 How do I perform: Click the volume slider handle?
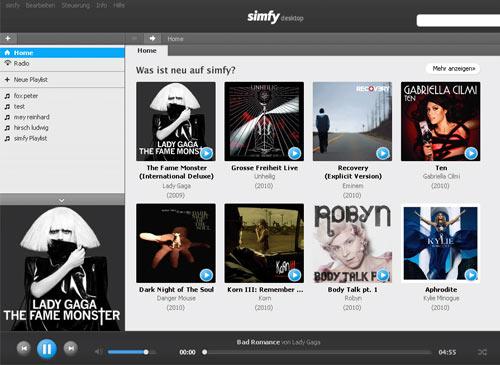[146, 352]
